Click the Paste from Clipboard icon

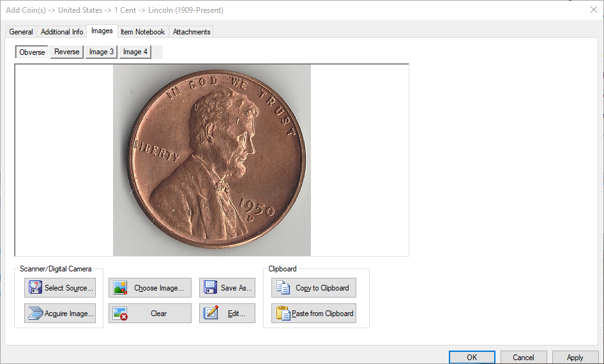[x=283, y=313]
